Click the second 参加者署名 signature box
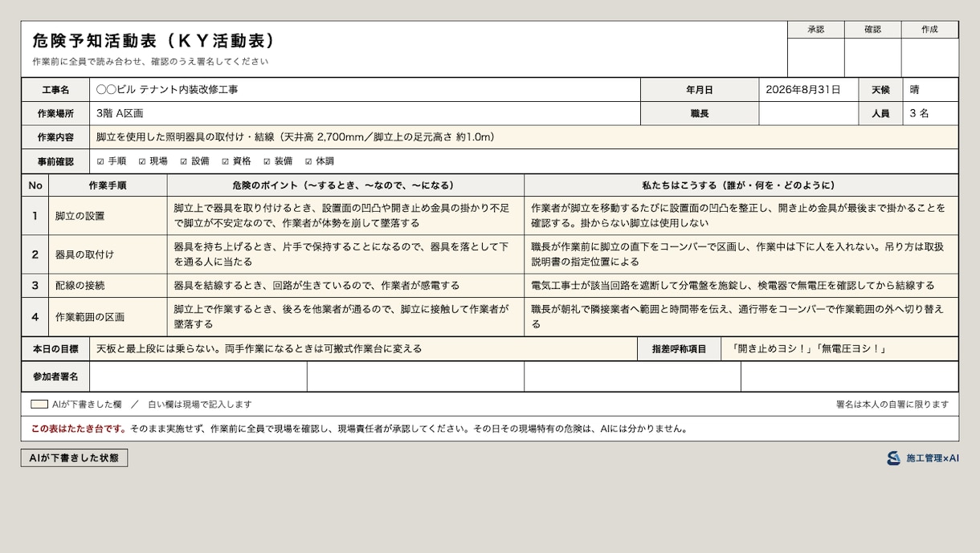This screenshot has height=553, width=980. click(415, 376)
